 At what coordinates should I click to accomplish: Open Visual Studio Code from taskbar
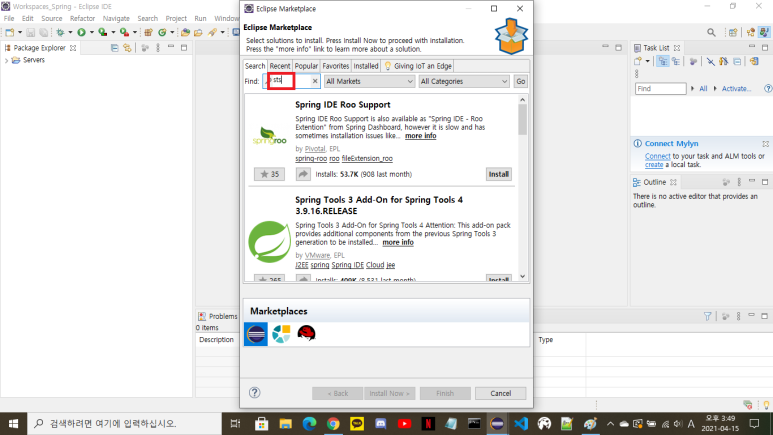click(521, 424)
